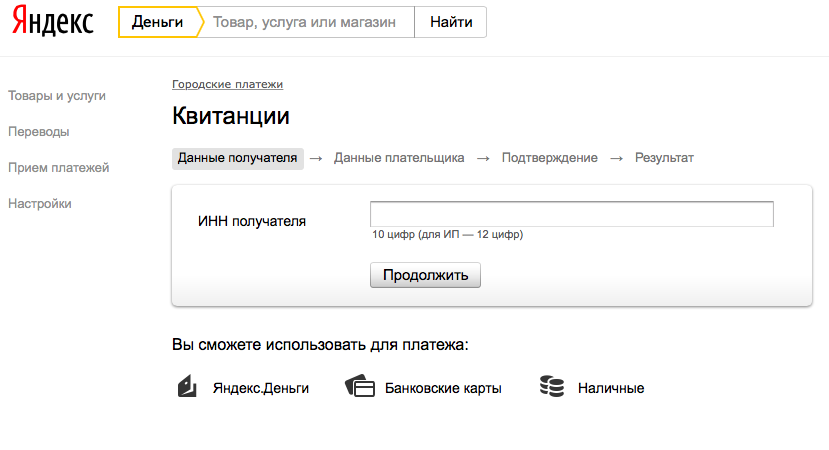Click the Вы сможете использовать для платежа heading
This screenshot has height=450, width=829.
coord(320,345)
